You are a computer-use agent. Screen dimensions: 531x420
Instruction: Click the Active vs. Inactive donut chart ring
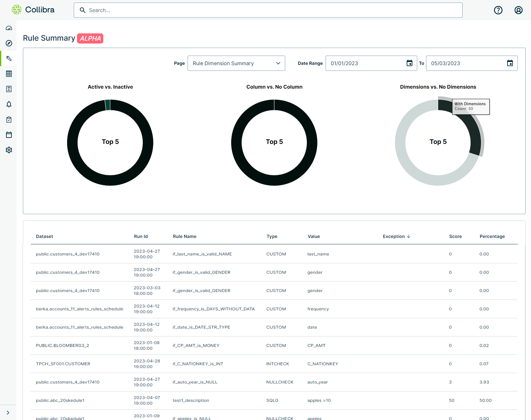point(110,180)
